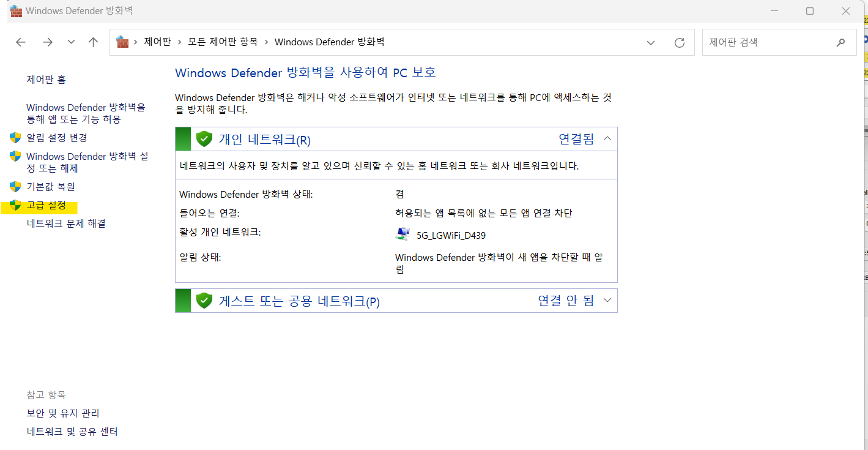Click the firewall icon in address bar
The width and height of the screenshot is (868, 450).
(122, 42)
